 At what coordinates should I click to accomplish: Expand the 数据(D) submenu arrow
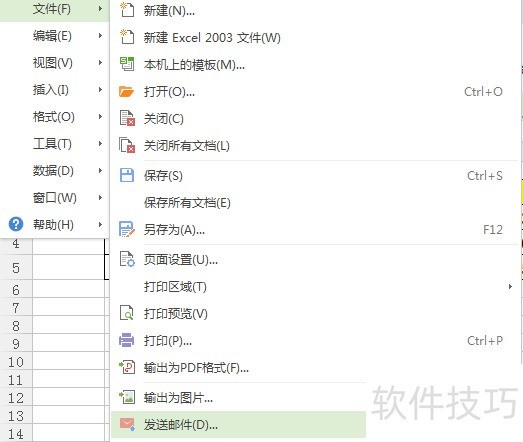tap(100, 170)
